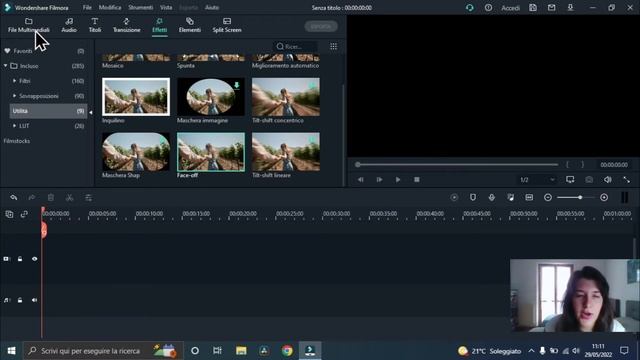Click the Windows taskbar search box
640x360 pixels.
pos(103,351)
